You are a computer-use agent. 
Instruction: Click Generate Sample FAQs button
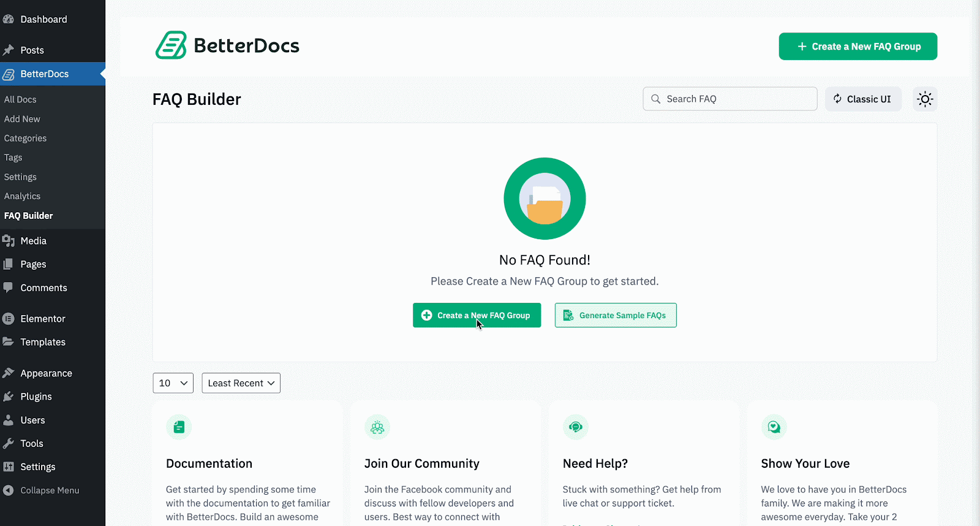[x=616, y=315]
